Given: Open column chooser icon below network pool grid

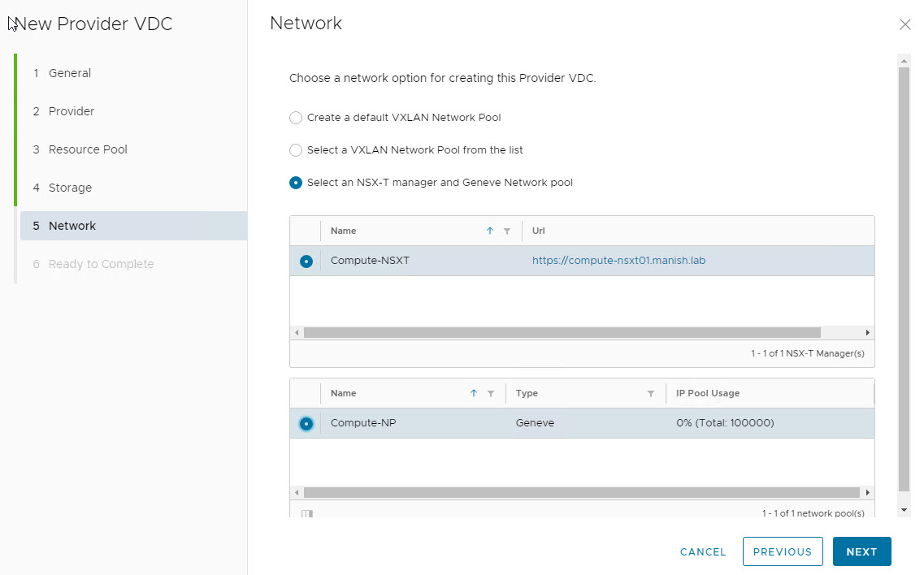Looking at the screenshot, I should click(x=307, y=514).
